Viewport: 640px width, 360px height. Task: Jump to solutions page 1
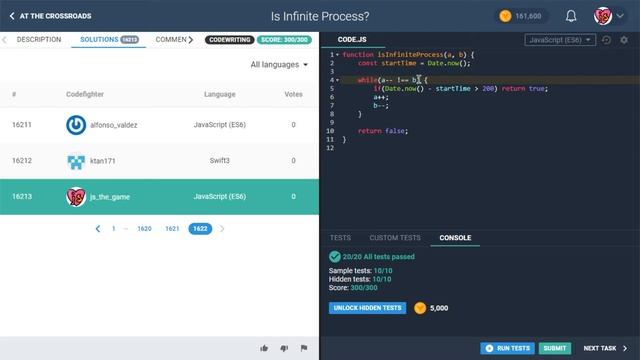113,229
